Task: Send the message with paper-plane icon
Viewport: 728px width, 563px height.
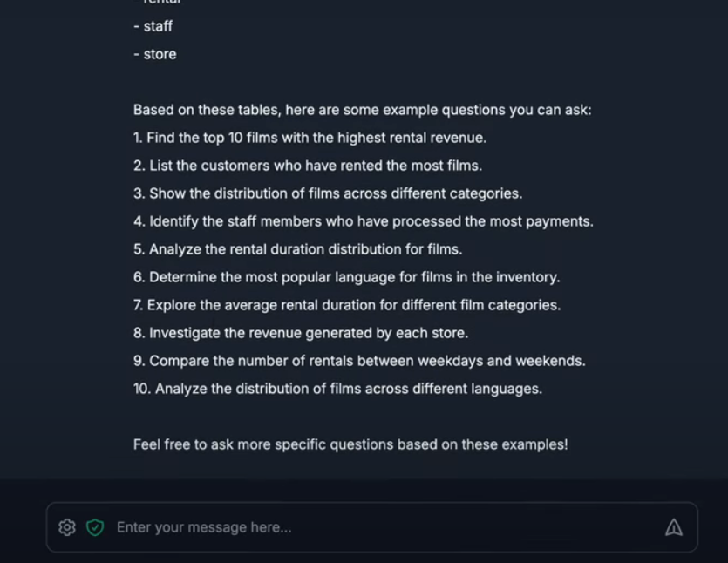Action: click(674, 527)
